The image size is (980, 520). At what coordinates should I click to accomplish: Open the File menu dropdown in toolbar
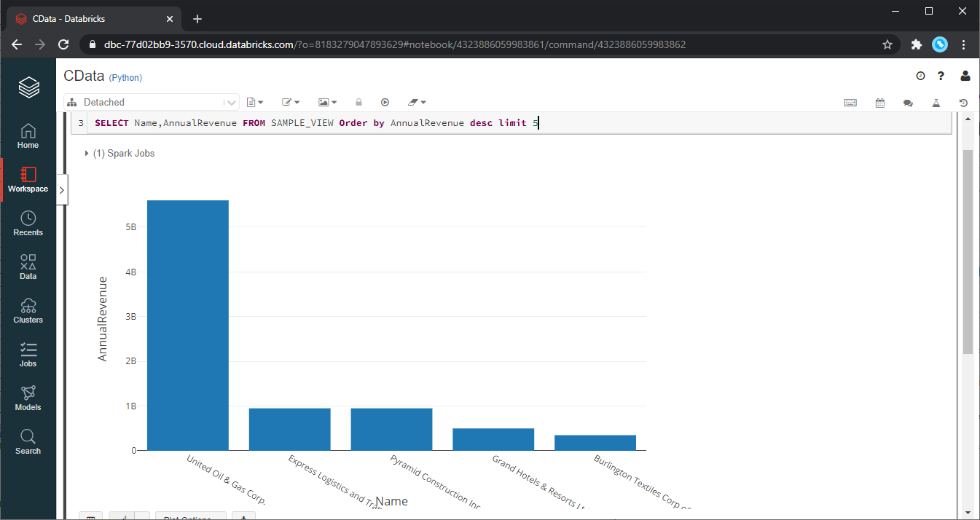click(255, 103)
